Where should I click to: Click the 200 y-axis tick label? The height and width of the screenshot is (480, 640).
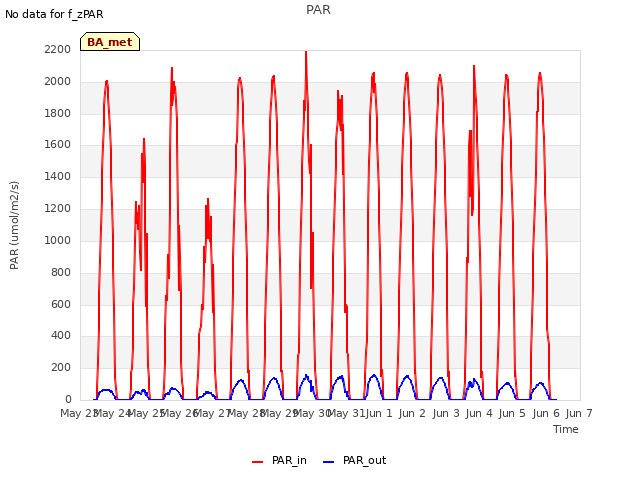(x=61, y=367)
